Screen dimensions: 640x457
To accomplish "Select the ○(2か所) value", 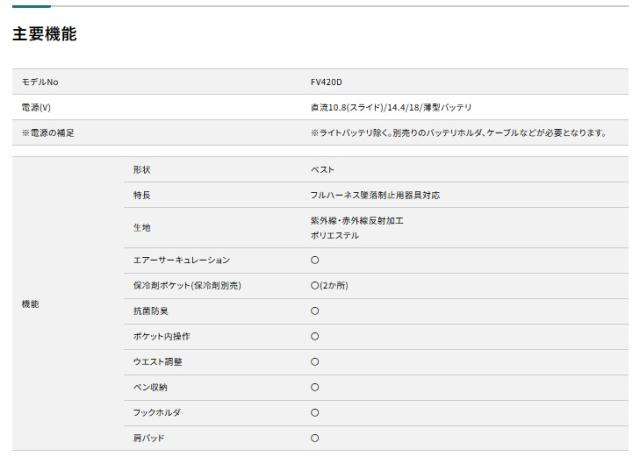I will (329, 286).
